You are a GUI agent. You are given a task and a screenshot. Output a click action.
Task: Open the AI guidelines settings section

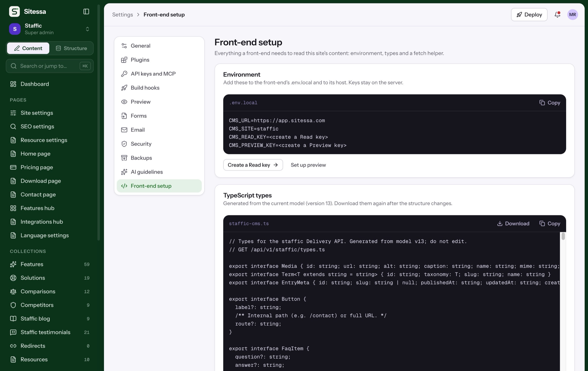[x=159, y=172]
